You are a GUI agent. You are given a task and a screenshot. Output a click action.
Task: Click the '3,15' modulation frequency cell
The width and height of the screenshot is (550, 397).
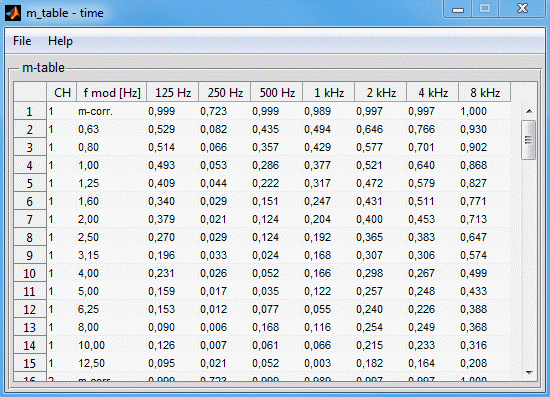112,255
